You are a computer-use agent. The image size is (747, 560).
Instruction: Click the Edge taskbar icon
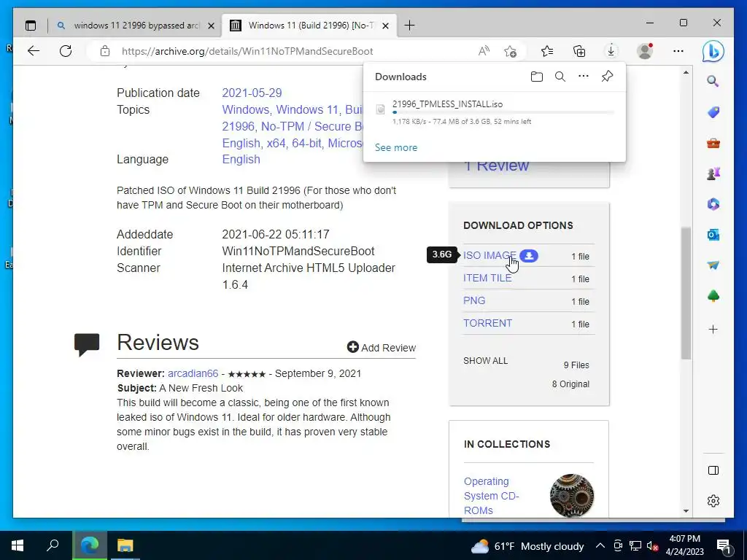click(x=90, y=545)
